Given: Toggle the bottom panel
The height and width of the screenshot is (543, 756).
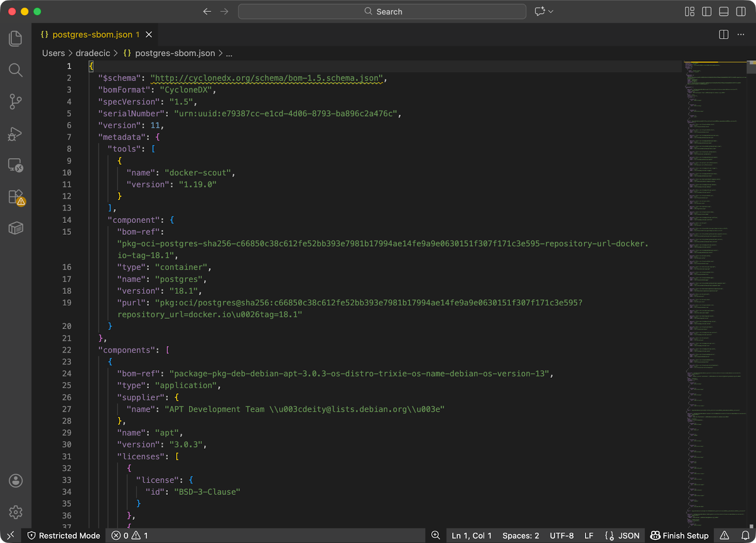Looking at the screenshot, I should pos(724,11).
